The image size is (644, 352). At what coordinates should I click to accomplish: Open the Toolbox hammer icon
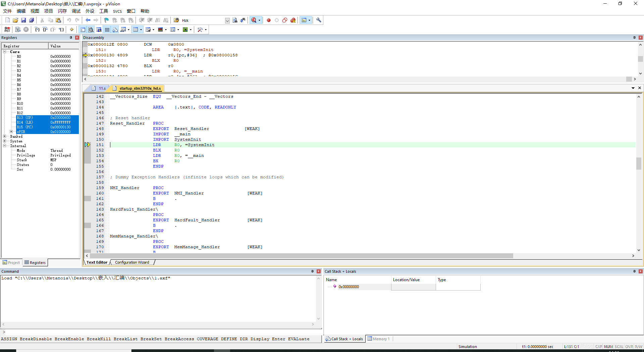pyautogui.click(x=200, y=30)
